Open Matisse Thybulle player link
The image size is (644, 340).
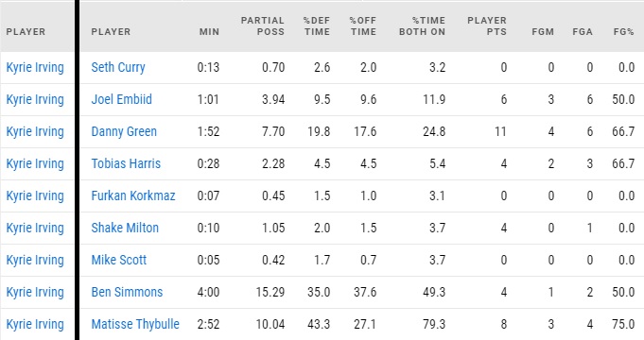click(x=135, y=324)
